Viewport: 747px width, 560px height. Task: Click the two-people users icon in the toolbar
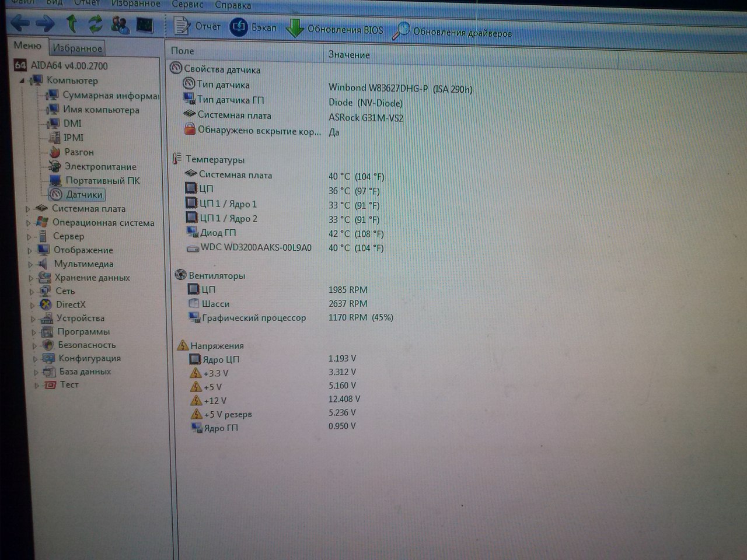pyautogui.click(x=120, y=24)
